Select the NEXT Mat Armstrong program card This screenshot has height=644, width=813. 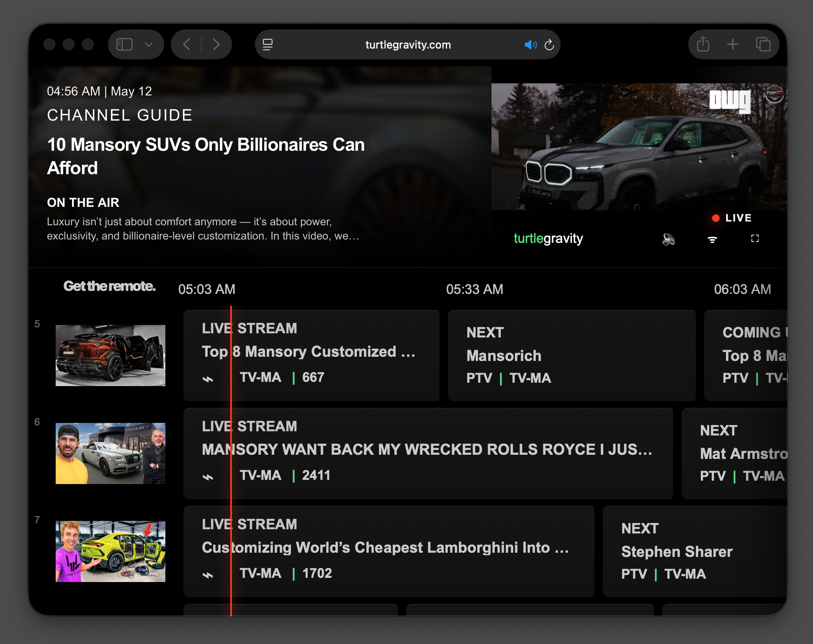734,453
